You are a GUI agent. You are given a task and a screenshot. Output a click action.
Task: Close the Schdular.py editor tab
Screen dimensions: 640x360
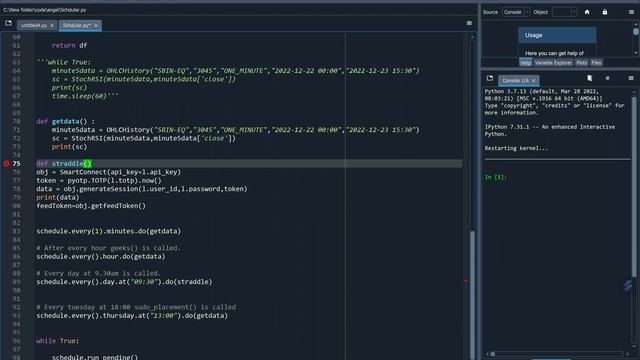(x=96, y=26)
